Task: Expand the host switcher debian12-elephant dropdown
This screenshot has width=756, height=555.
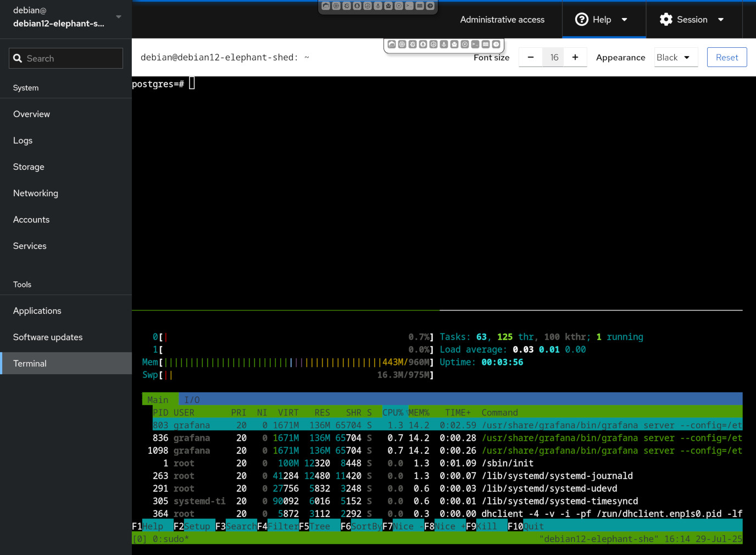Action: [119, 17]
